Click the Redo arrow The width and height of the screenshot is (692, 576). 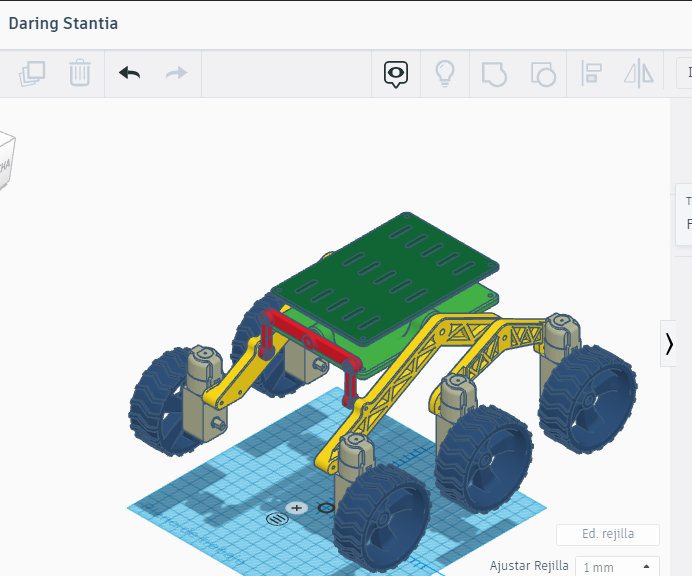(176, 73)
